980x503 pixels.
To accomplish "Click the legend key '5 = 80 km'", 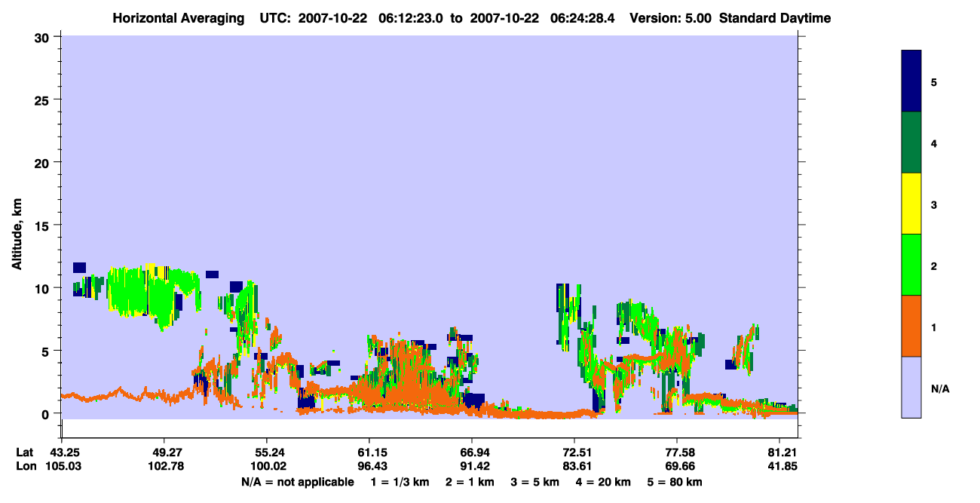I will pyautogui.click(x=675, y=482).
